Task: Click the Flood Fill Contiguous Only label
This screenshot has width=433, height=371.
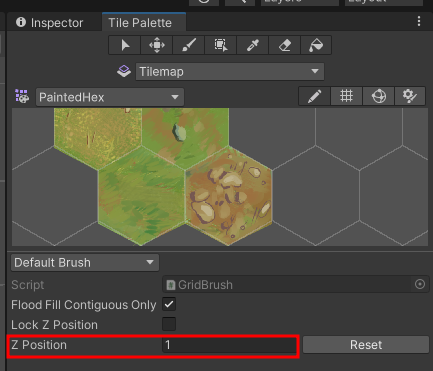Action: pos(84,305)
